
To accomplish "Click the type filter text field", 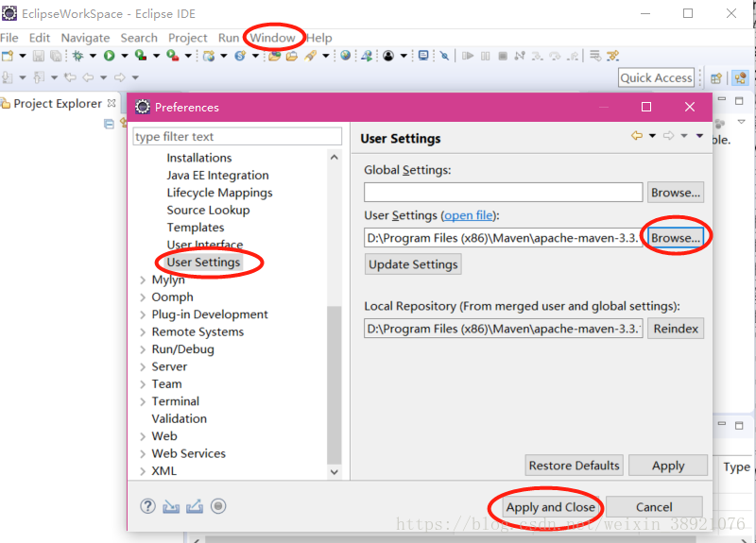I will 237,136.
